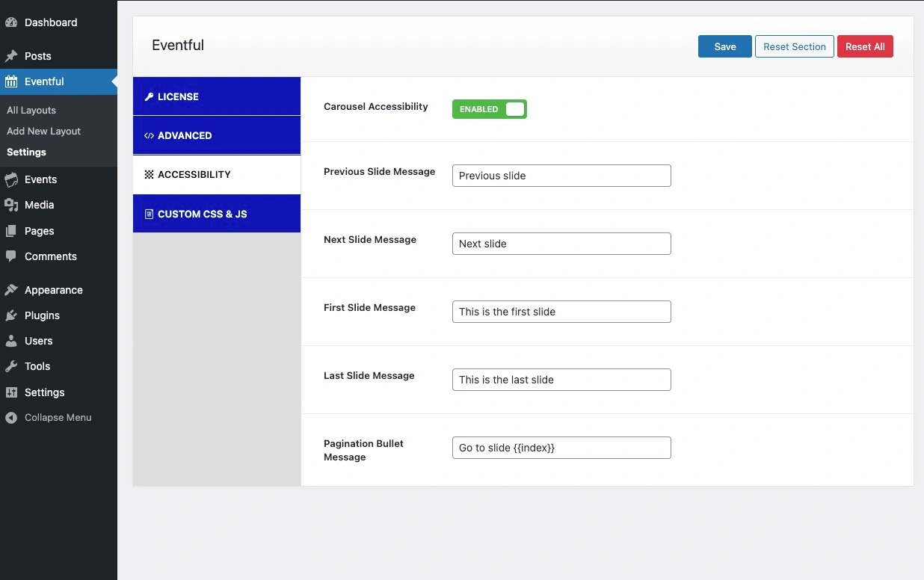The width and height of the screenshot is (924, 580).
Task: Click the Tools wrench icon
Action: pos(11,366)
